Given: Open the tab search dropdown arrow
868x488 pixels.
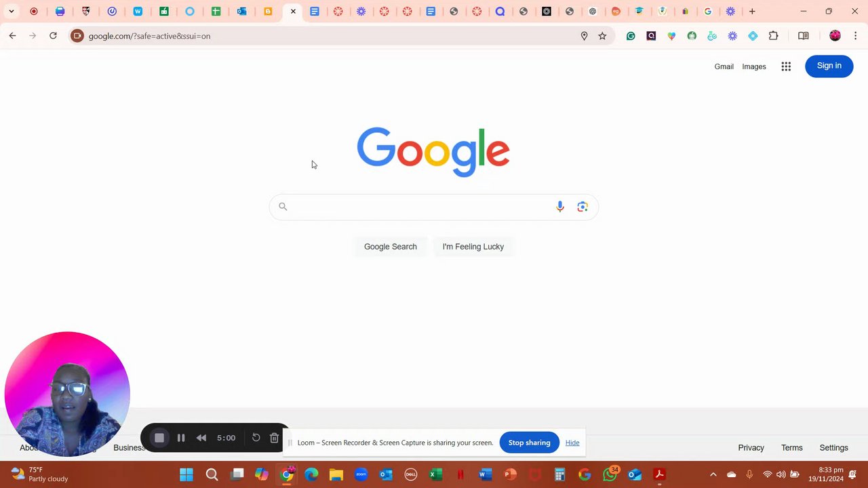Looking at the screenshot, I should (x=12, y=12).
